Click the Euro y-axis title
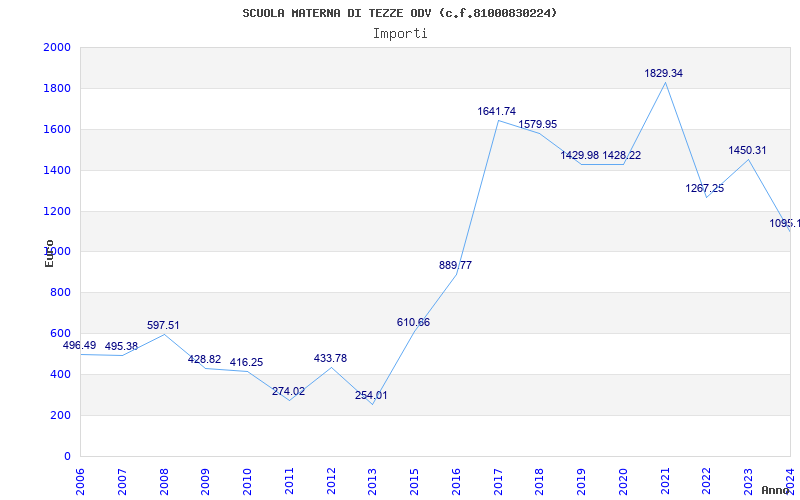800x500 pixels. 49,252
